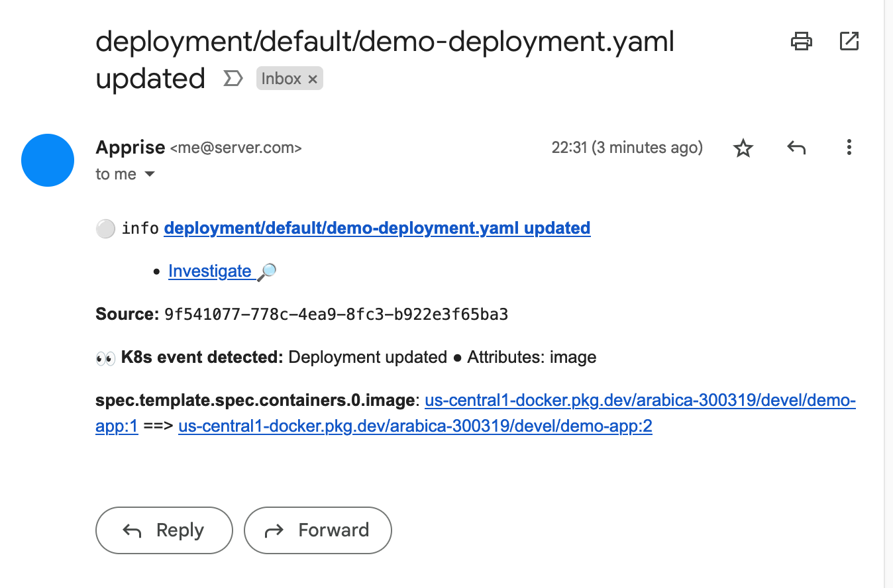Click the Inbox label chip
Image resolution: width=893 pixels, height=588 pixels.
[x=282, y=79]
